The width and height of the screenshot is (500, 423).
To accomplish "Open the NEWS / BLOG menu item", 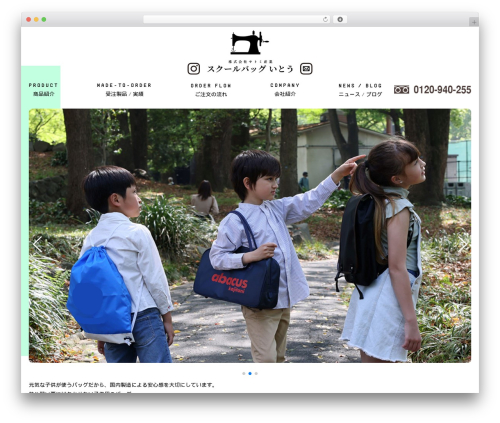I will [x=360, y=90].
